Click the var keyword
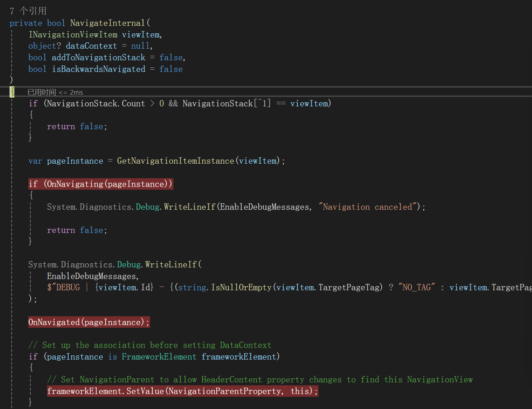The height and width of the screenshot is (409, 532). (x=35, y=161)
